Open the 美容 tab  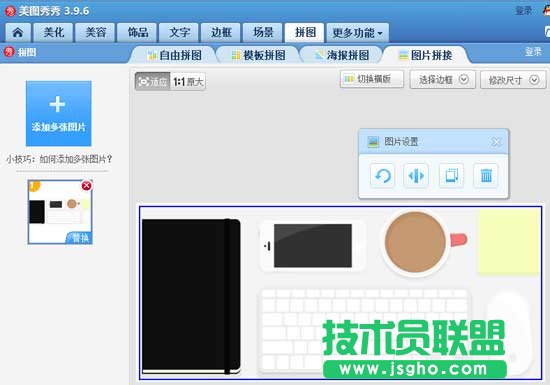coord(95,33)
